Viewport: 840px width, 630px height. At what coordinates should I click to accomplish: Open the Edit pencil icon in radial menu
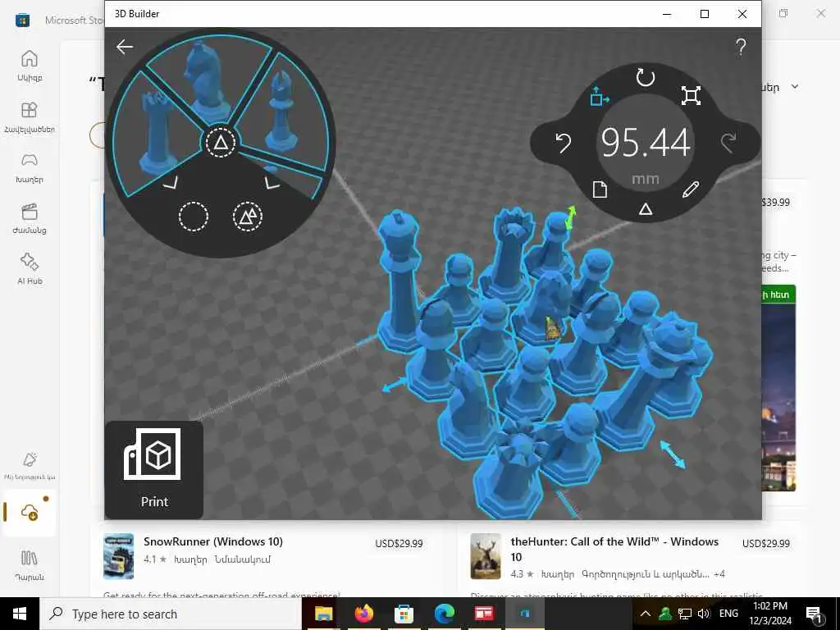click(691, 189)
